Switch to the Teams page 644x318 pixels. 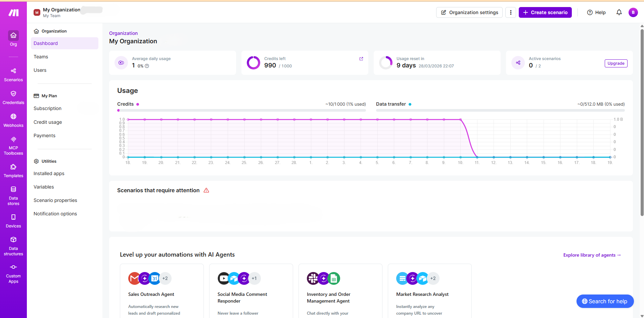coord(41,56)
